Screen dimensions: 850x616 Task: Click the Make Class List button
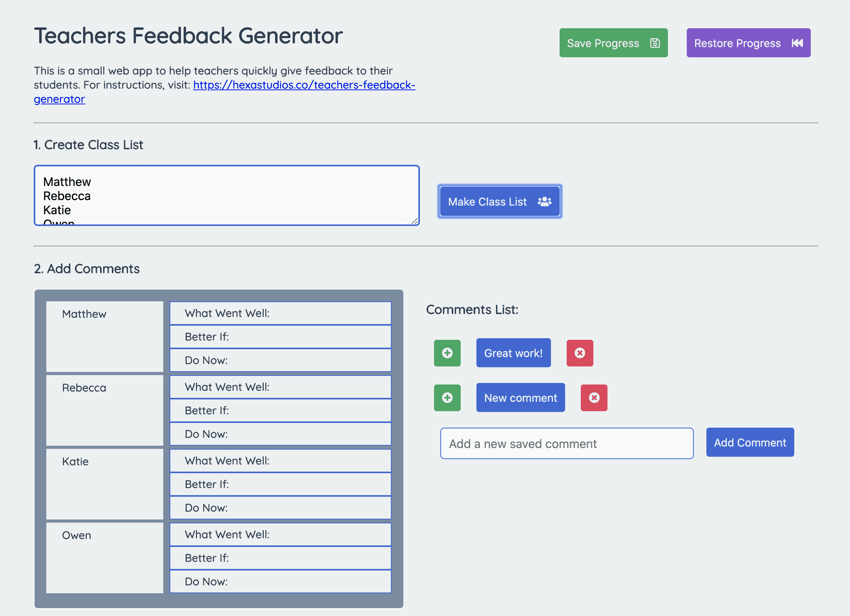click(500, 201)
